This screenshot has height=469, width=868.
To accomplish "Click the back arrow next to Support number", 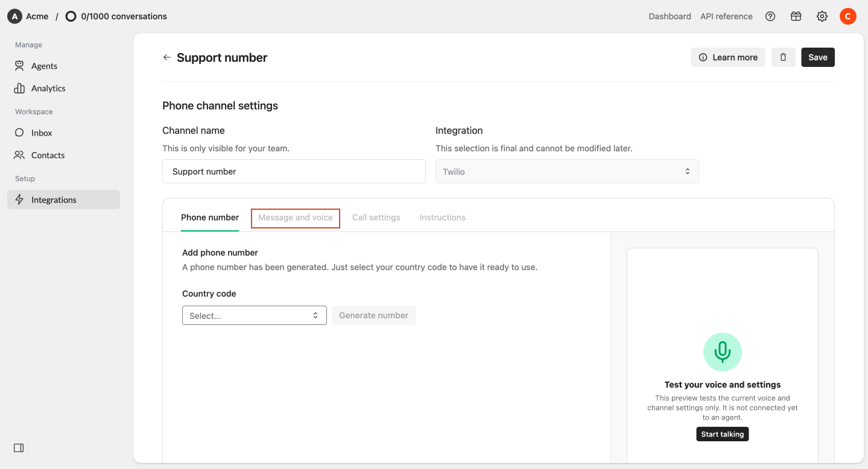I will tap(167, 57).
